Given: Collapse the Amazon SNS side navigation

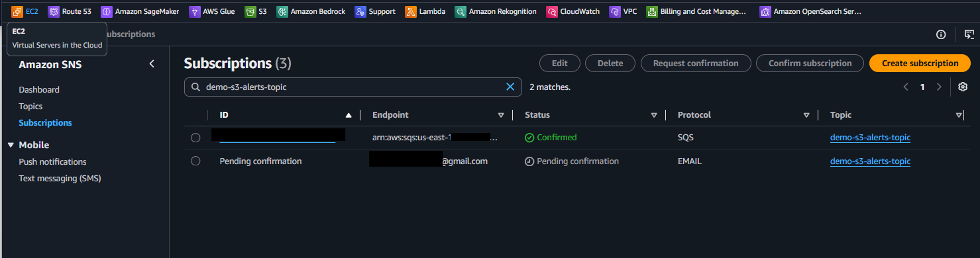Looking at the screenshot, I should (152, 64).
